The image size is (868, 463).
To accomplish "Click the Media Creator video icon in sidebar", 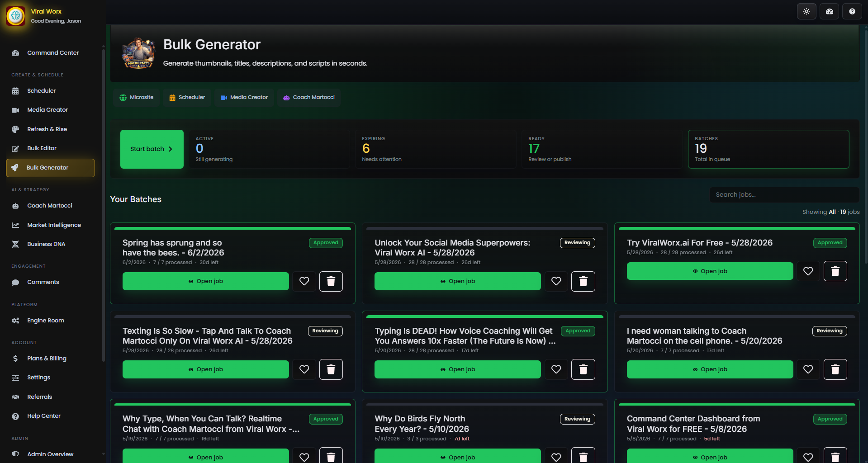I will (x=15, y=110).
